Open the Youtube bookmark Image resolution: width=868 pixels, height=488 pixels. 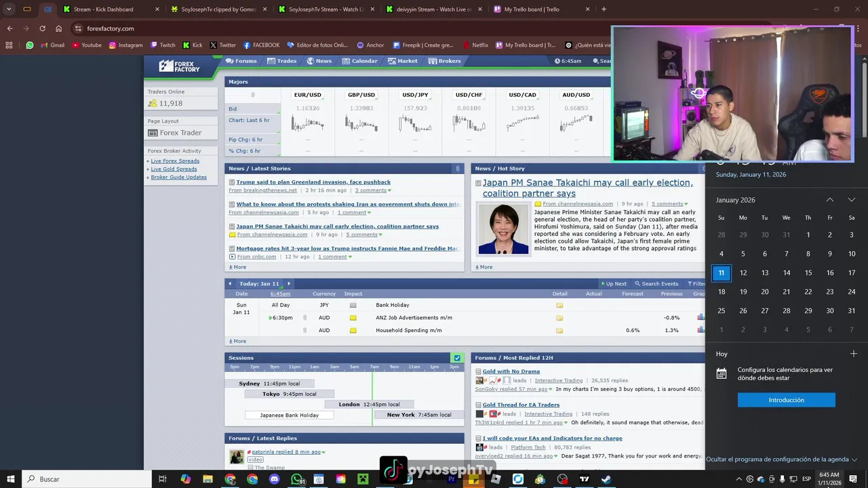86,45
